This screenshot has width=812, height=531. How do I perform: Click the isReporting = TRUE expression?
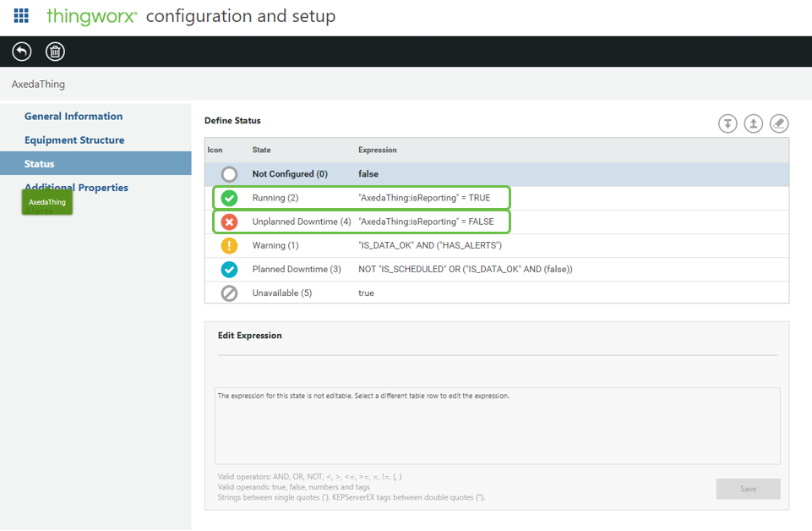click(424, 198)
